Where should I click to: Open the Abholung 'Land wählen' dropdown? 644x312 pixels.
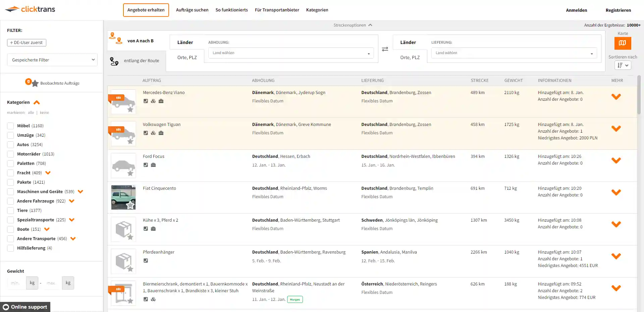click(291, 53)
